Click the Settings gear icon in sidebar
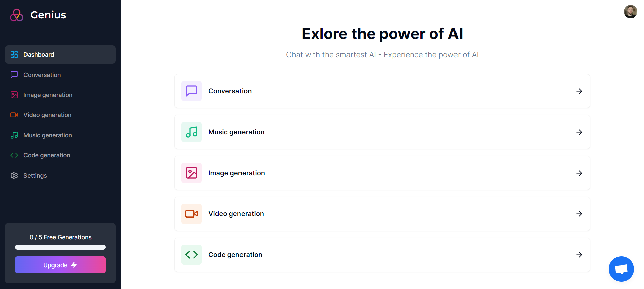The image size is (644, 289). tap(14, 176)
